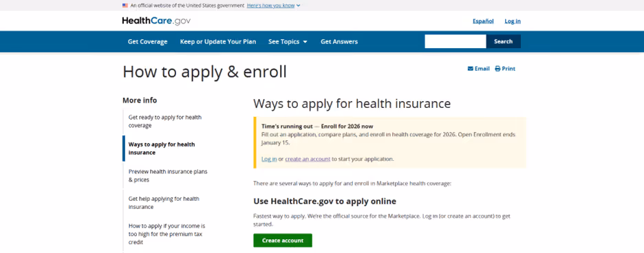644x253 pixels.
Task: Expand the "Here's how you know" chevron
Action: (298, 5)
